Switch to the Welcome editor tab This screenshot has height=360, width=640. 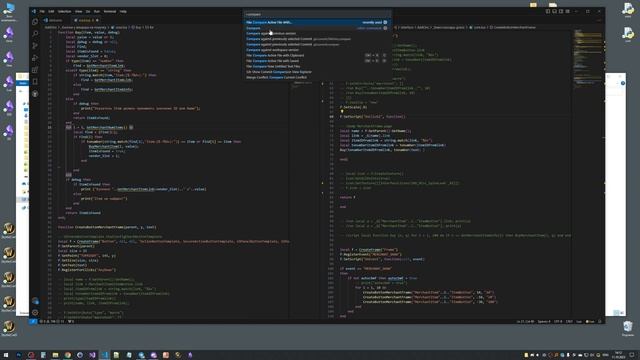[54, 20]
